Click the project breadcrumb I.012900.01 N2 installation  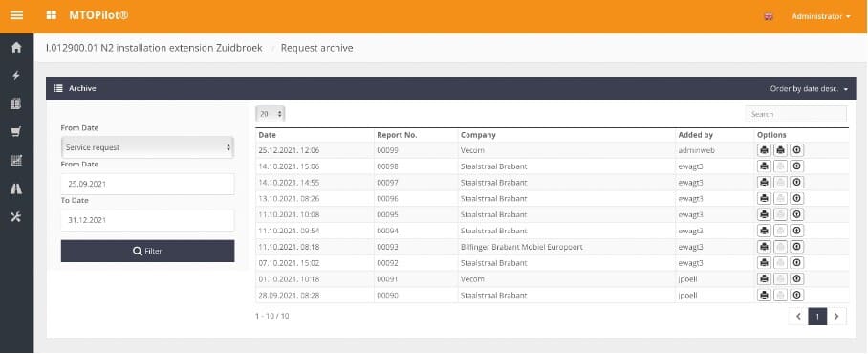point(155,48)
